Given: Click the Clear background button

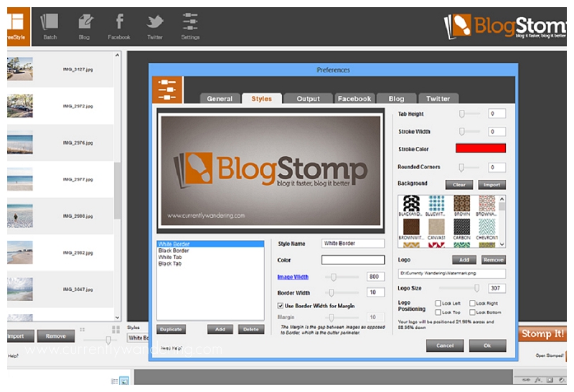Looking at the screenshot, I should pos(459,185).
